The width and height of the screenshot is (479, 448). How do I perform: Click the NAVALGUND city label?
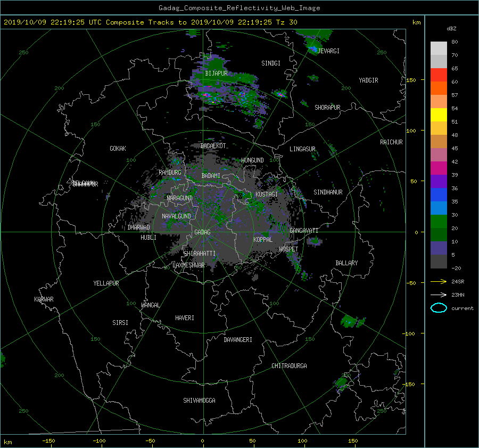176,216
